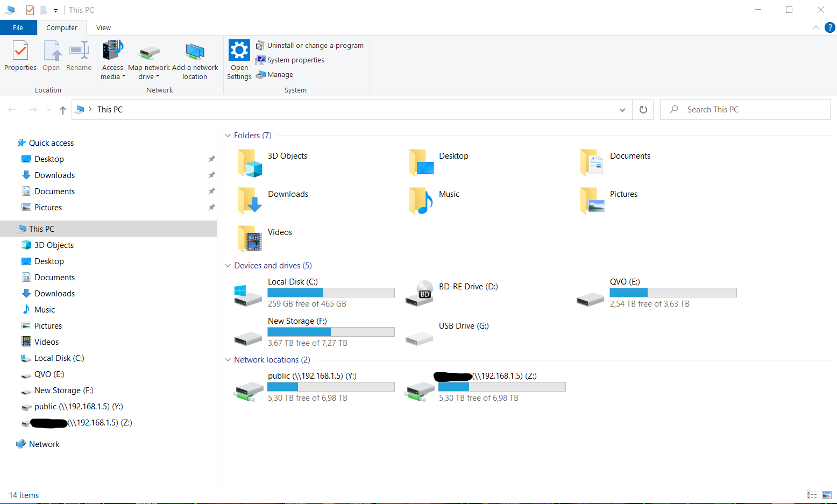This screenshot has height=504, width=837.
Task: Open the File tab
Action: click(x=18, y=27)
